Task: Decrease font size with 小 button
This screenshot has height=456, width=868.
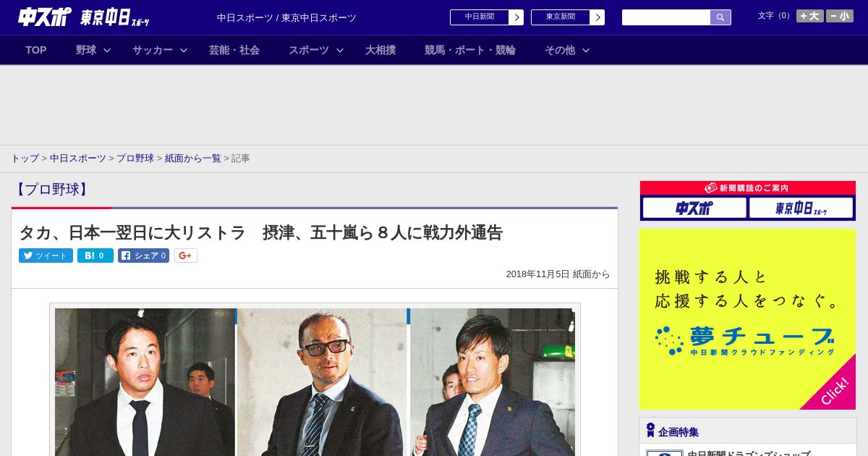Action: click(840, 16)
